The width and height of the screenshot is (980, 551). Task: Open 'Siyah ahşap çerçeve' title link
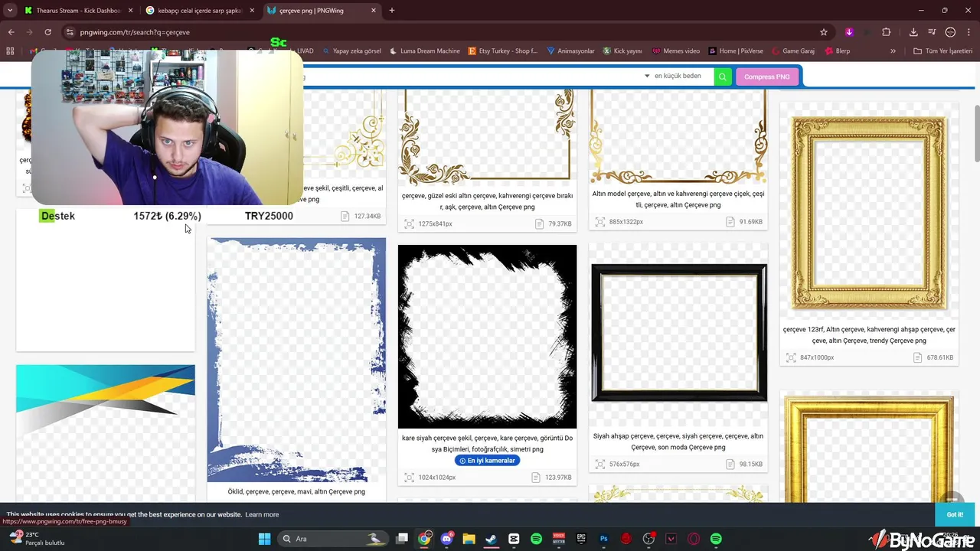[678, 442]
